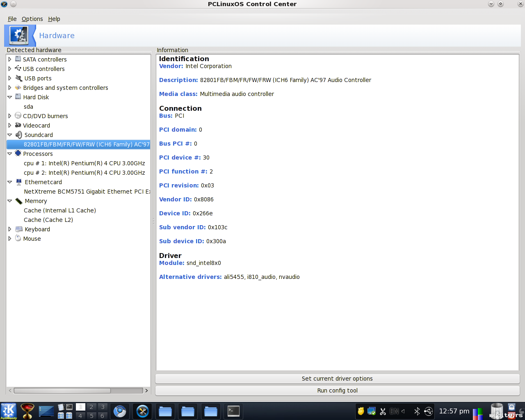Click the colored system monitor bars

pyautogui.click(x=478, y=413)
